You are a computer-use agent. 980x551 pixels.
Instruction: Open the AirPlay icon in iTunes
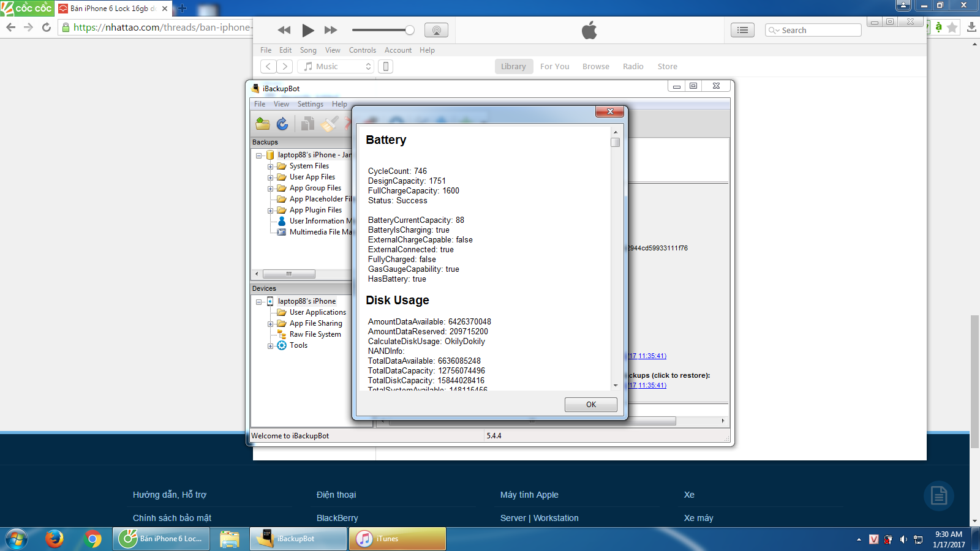click(x=436, y=30)
